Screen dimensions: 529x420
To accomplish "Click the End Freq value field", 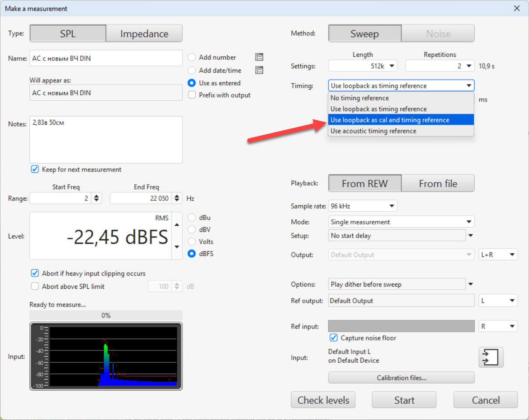I will (x=141, y=198).
